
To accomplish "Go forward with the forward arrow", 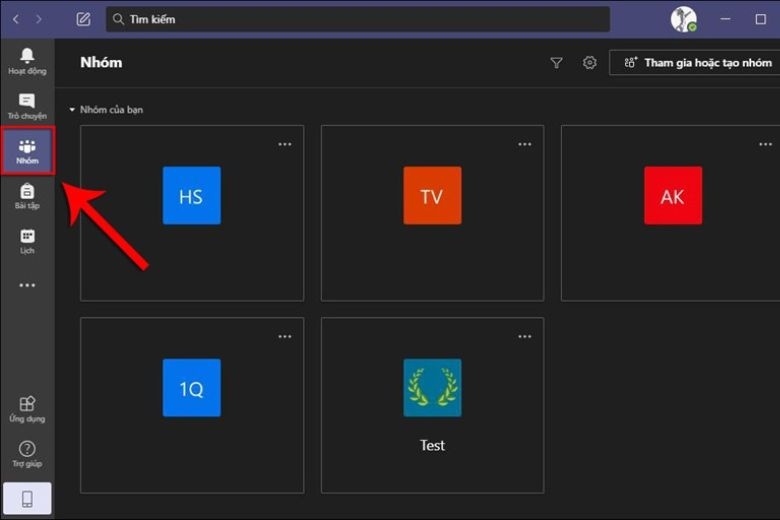I will coord(39,19).
